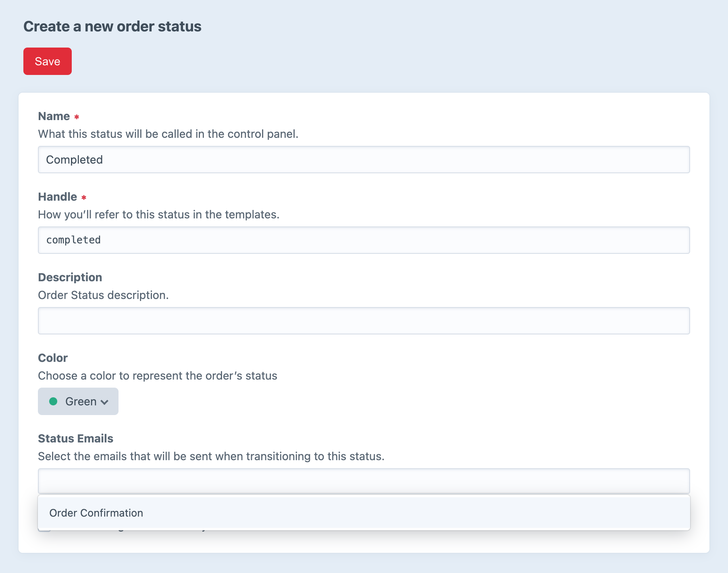Click the 'Select the emails' instruction text
The image size is (728, 573).
211,456
